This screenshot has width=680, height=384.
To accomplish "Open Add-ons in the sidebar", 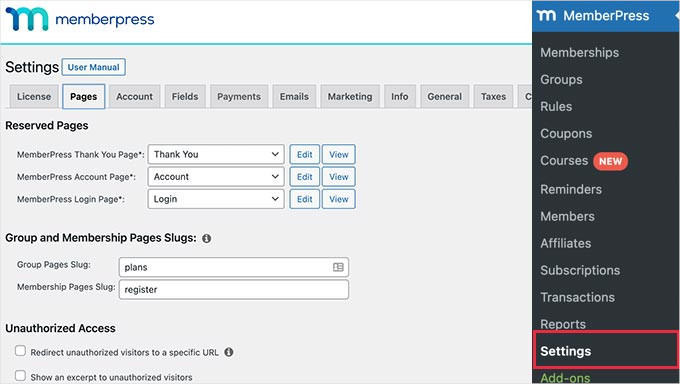I will coord(565,377).
